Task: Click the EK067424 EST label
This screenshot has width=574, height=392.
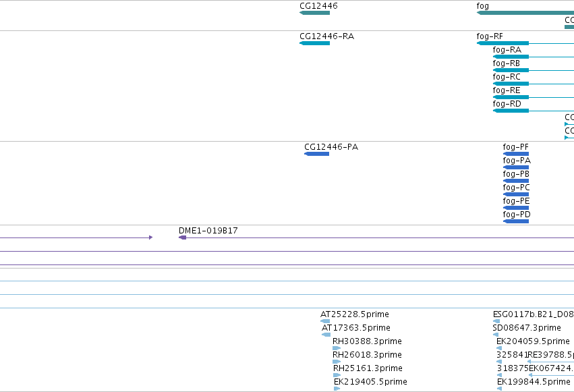Action: 551,368
